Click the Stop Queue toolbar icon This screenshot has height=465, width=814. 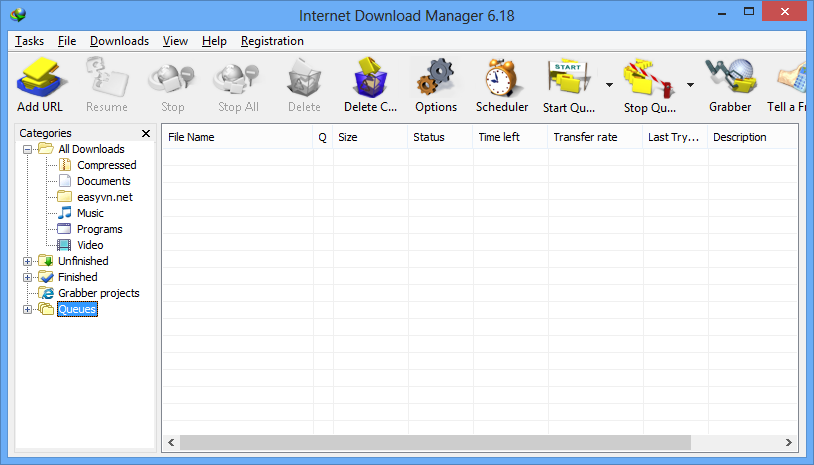649,79
